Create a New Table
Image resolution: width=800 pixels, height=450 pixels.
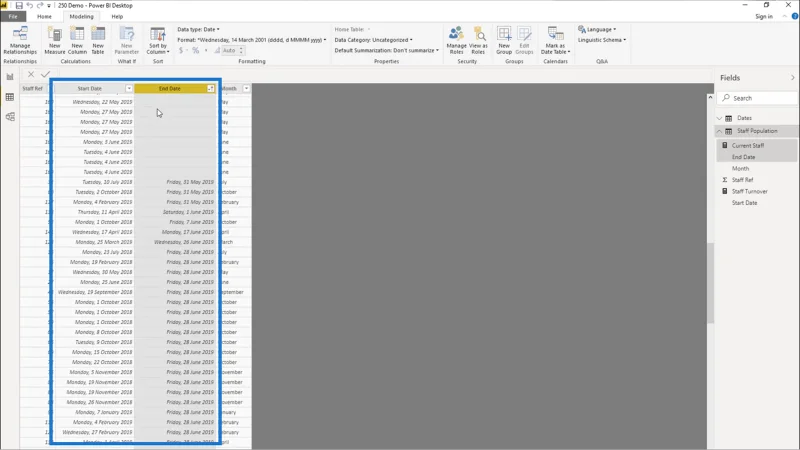point(98,40)
